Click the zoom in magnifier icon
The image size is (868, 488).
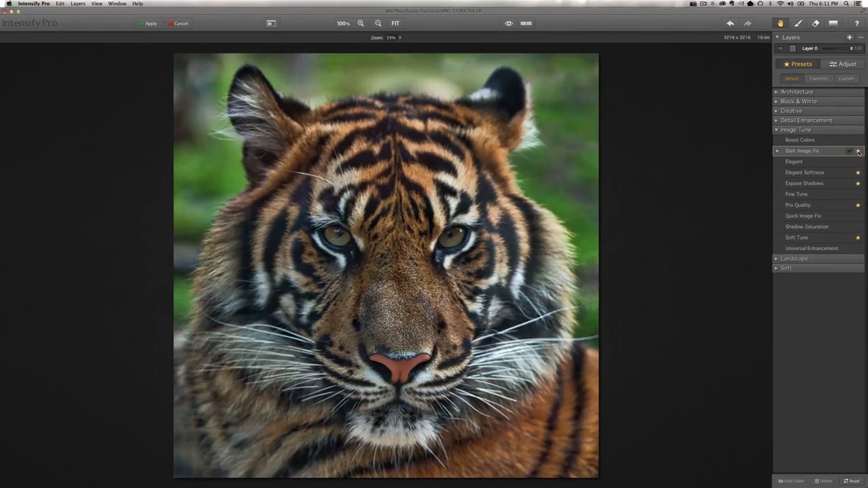pos(361,23)
